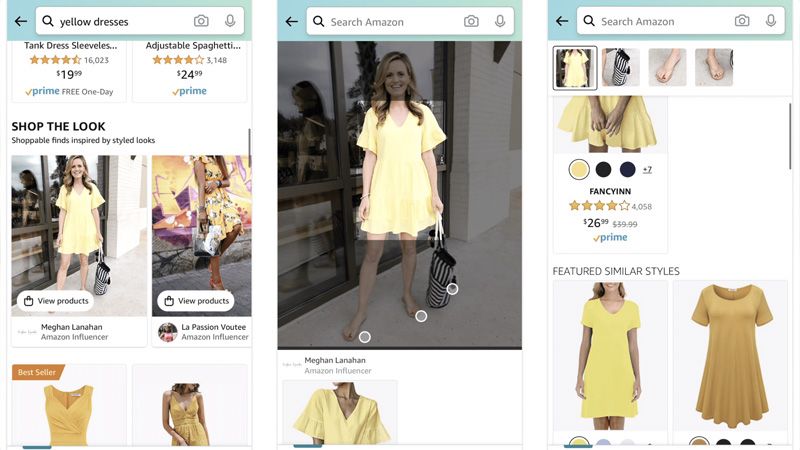This screenshot has width=800, height=450.
Task: View products for Meghan Lanahan look
Action: click(x=56, y=301)
